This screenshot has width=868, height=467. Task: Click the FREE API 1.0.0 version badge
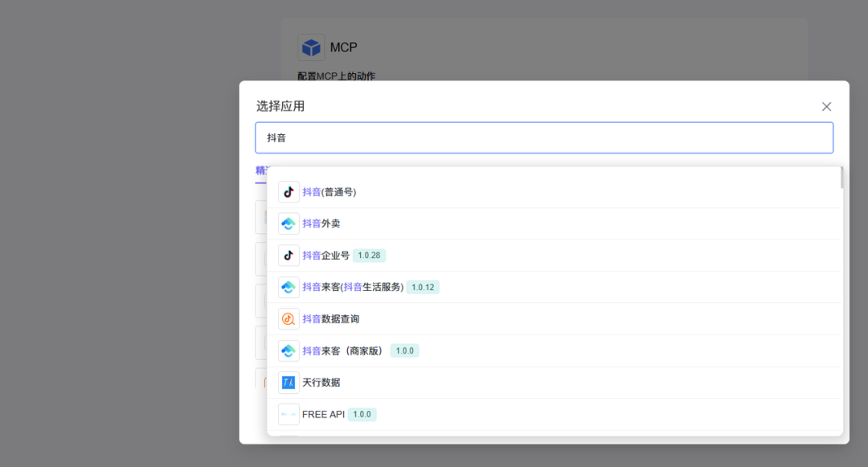coord(362,414)
